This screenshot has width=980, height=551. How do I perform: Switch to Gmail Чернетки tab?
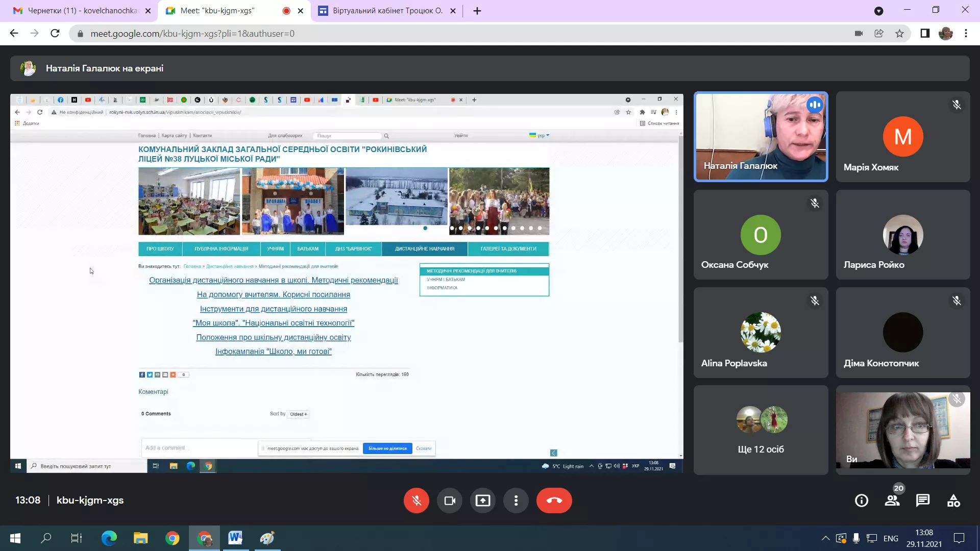click(x=82, y=11)
